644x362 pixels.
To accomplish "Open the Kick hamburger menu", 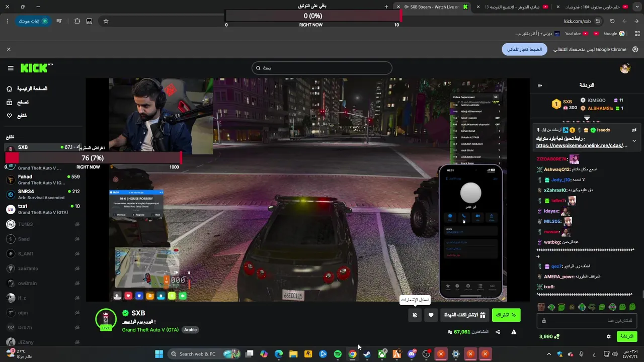I will coord(11,68).
